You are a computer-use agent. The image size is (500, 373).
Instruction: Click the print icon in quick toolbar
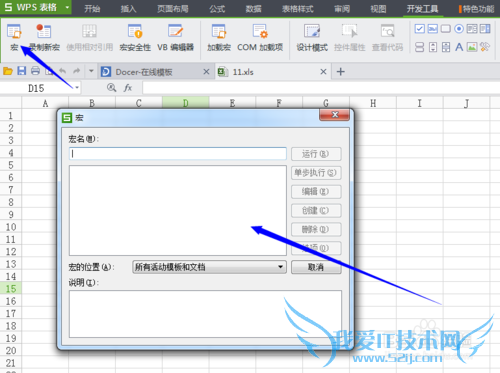tap(35, 71)
